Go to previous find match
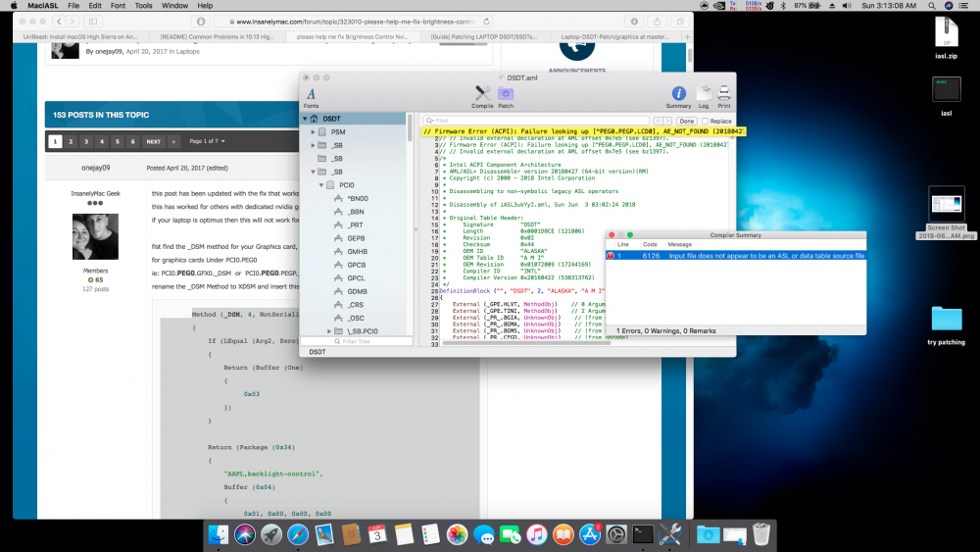980x552 pixels. point(659,122)
